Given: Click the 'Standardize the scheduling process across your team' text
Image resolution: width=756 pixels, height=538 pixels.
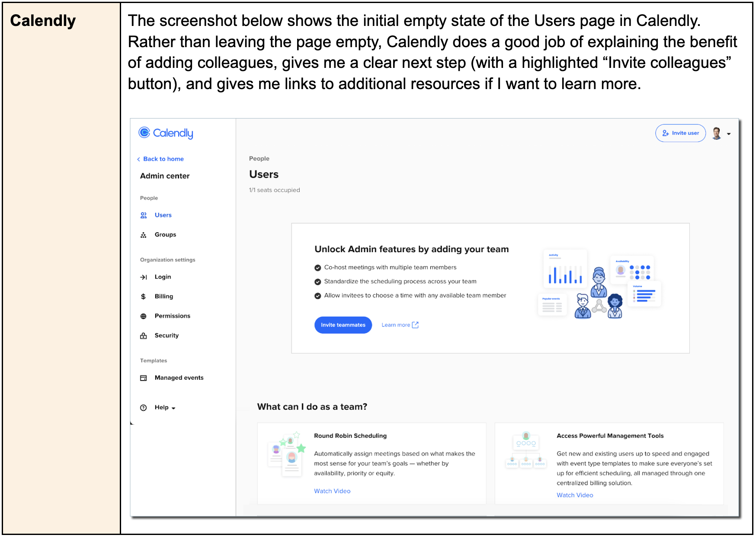Looking at the screenshot, I should 400,282.
